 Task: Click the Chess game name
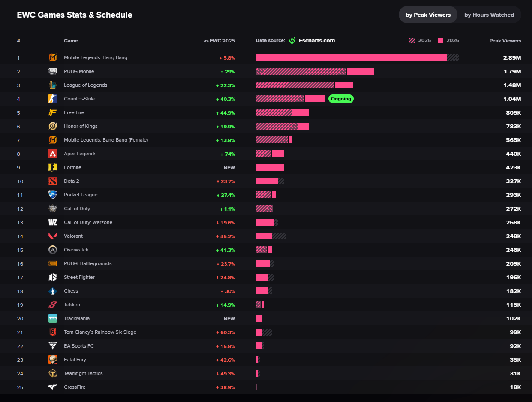71,291
